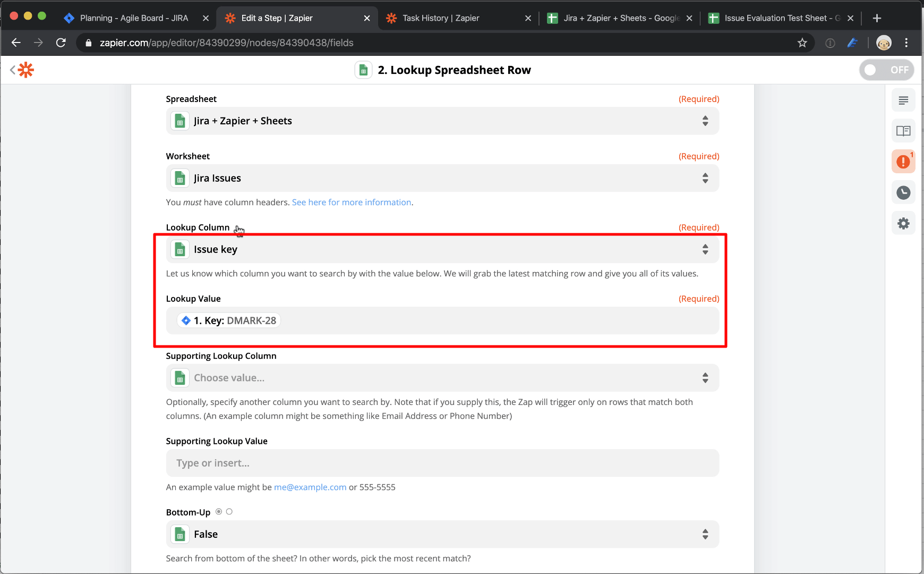The height and width of the screenshot is (574, 924).
Task: Close the Task History Zapier tab
Action: pyautogui.click(x=528, y=18)
